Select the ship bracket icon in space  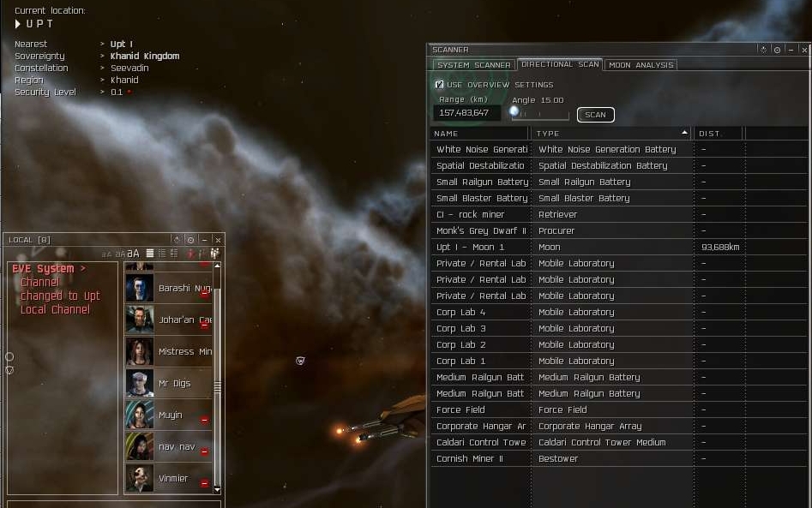point(300,361)
